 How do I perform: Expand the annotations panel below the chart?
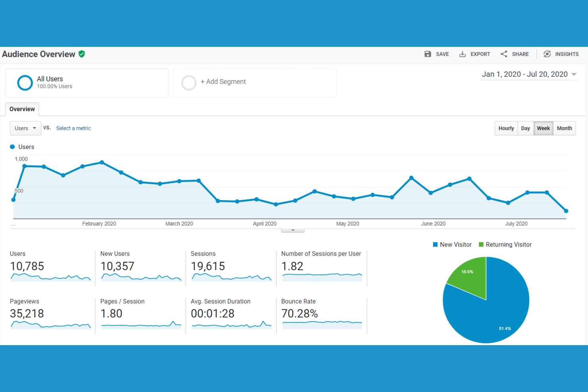pyautogui.click(x=293, y=229)
